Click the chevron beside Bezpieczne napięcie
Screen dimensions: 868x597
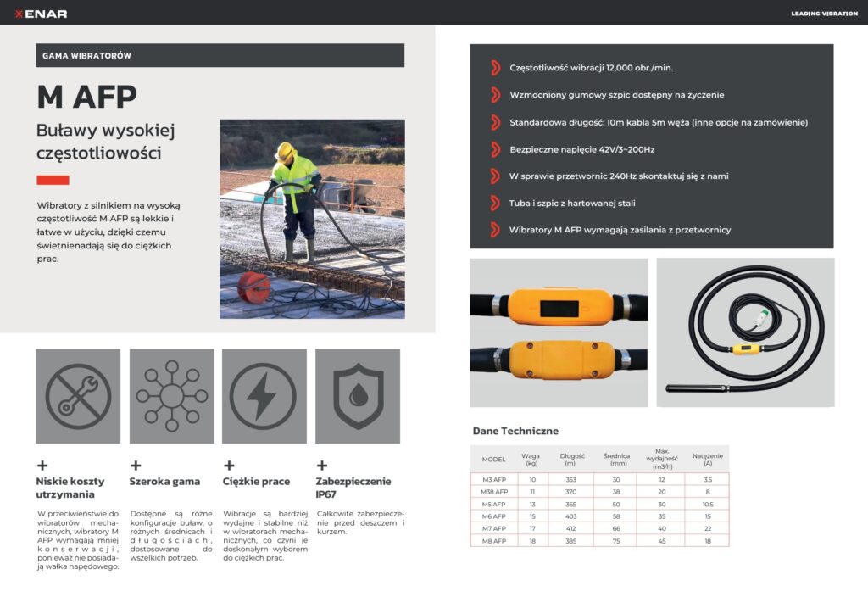[x=494, y=149]
